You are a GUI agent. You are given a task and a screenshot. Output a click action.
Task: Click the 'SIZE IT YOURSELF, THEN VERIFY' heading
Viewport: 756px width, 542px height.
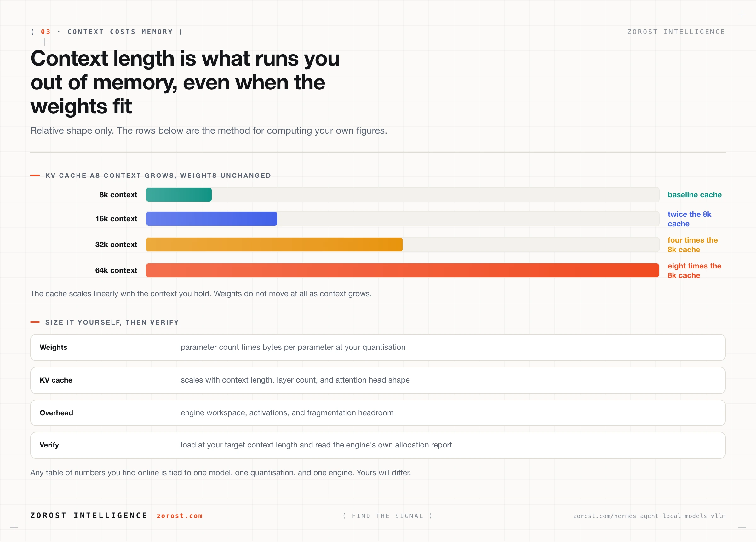click(112, 322)
